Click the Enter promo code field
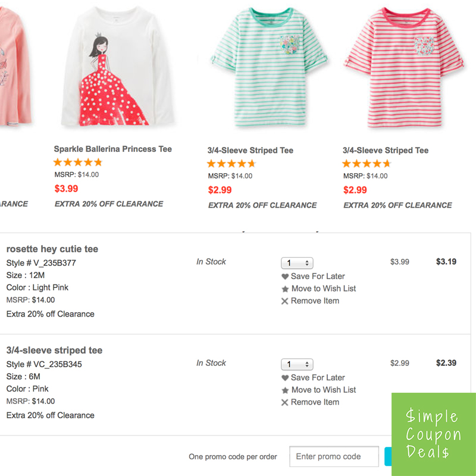Screen dimensions: 476x476 click(334, 456)
